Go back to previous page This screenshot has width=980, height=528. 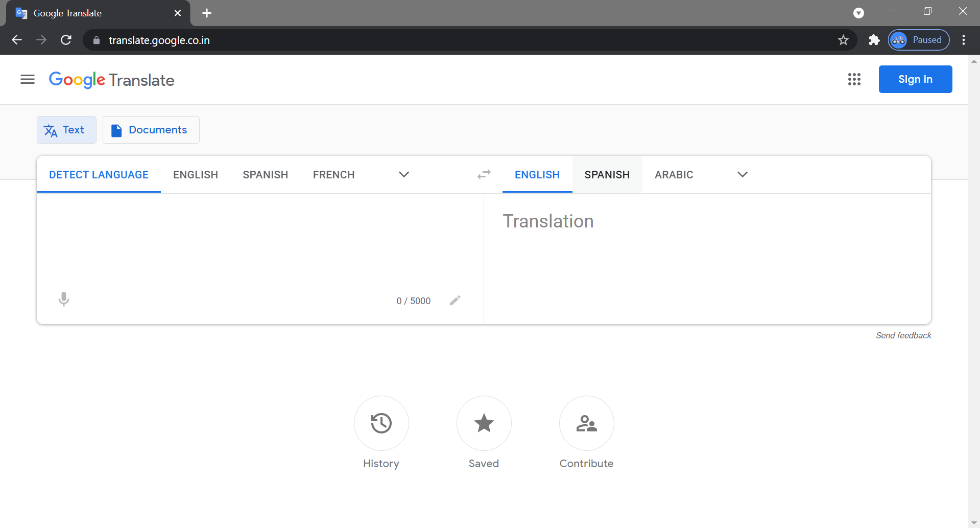coord(17,40)
